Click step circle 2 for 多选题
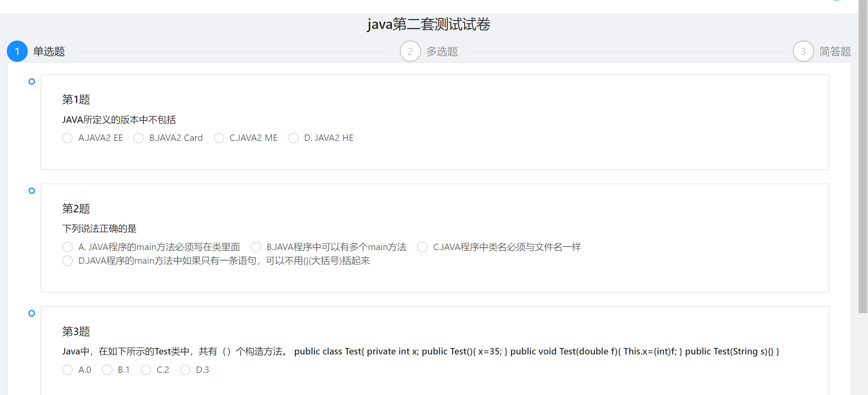This screenshot has width=868, height=395. (410, 51)
